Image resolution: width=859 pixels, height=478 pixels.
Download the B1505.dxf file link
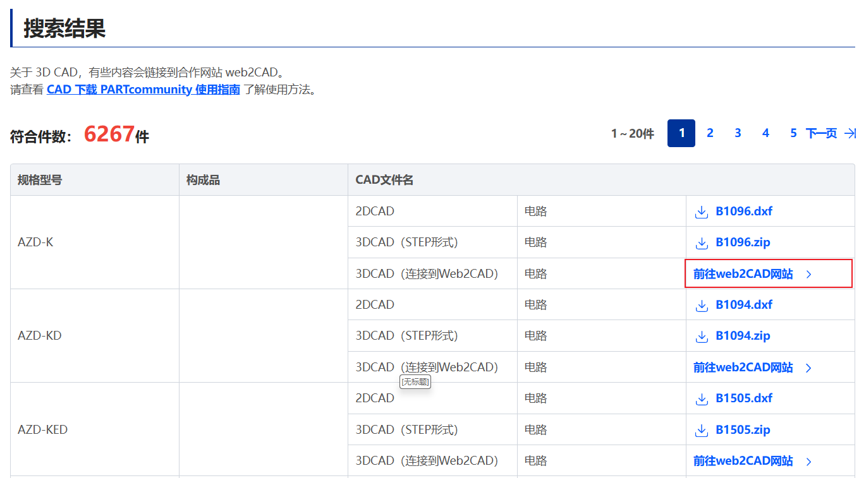point(743,399)
